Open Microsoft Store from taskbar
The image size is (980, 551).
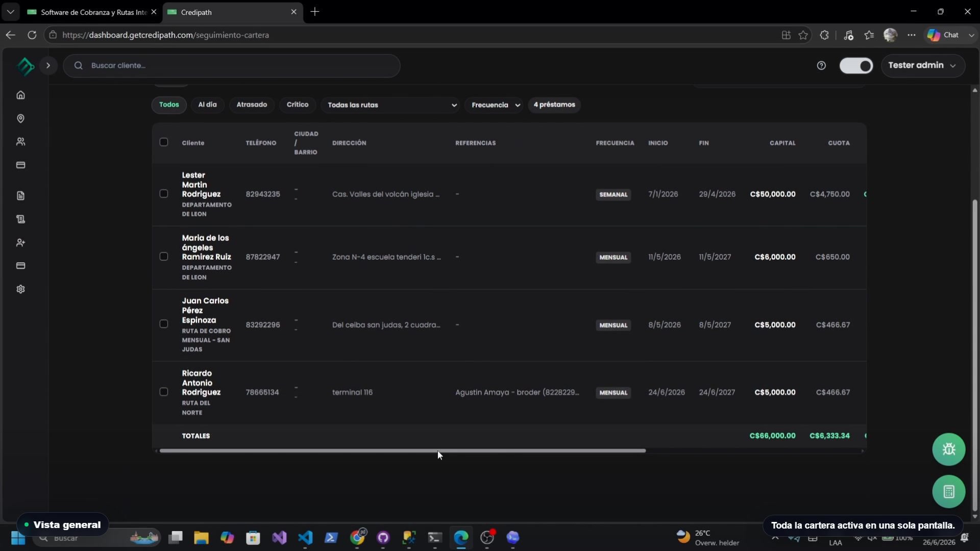[253, 537]
